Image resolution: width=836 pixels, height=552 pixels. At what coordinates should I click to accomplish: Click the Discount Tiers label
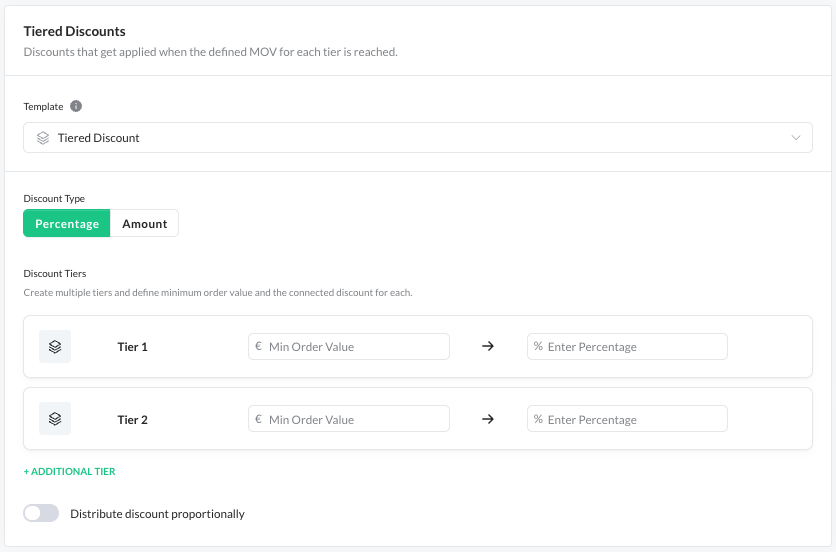[x=55, y=274]
